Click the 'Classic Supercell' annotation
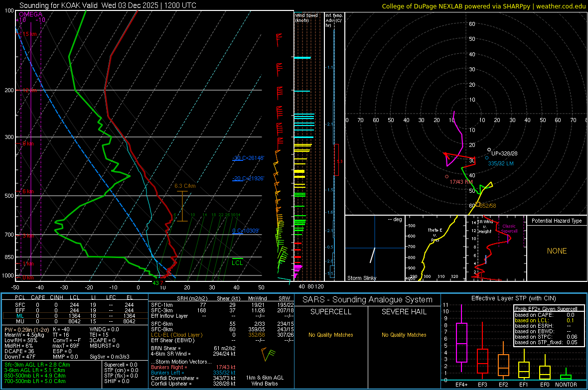The height and width of the screenshot is (390, 588). click(509, 229)
